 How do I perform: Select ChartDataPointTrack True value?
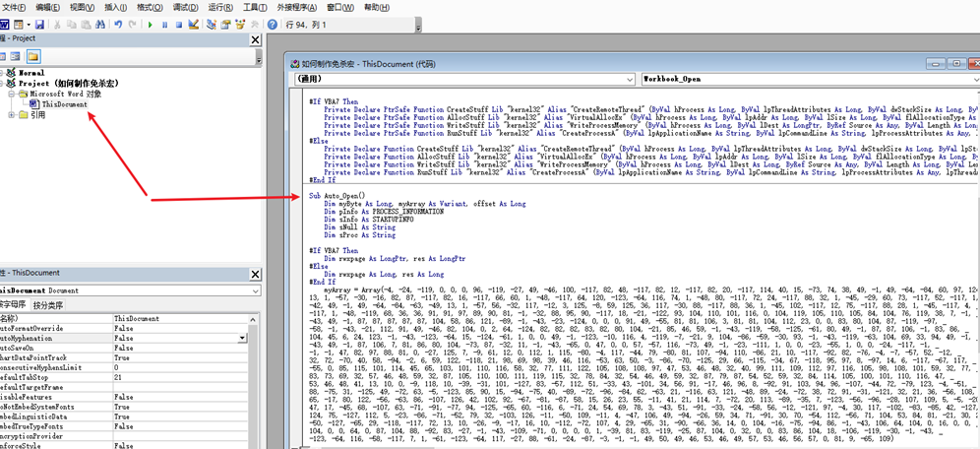tap(180, 357)
